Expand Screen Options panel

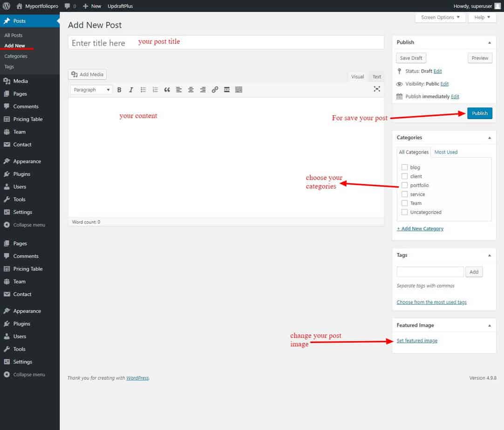(x=440, y=17)
